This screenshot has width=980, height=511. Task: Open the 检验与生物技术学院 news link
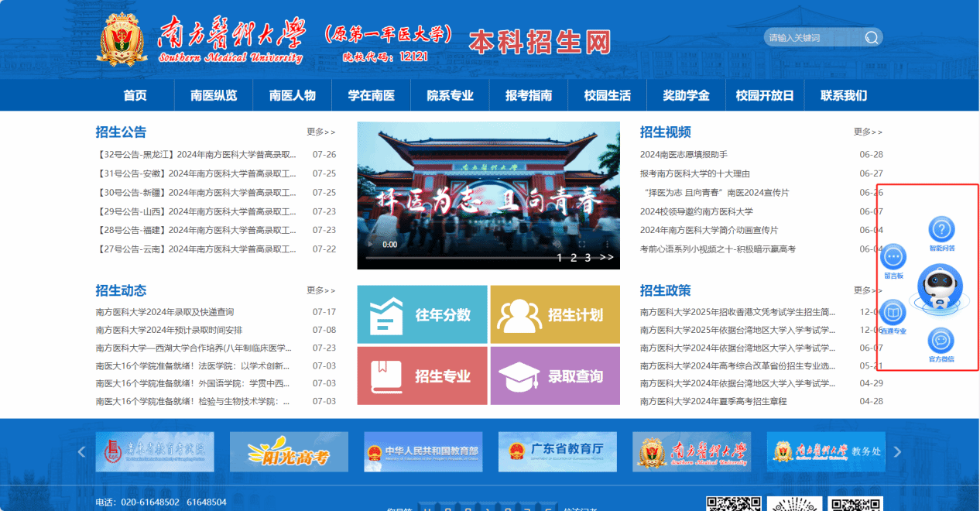click(x=194, y=401)
